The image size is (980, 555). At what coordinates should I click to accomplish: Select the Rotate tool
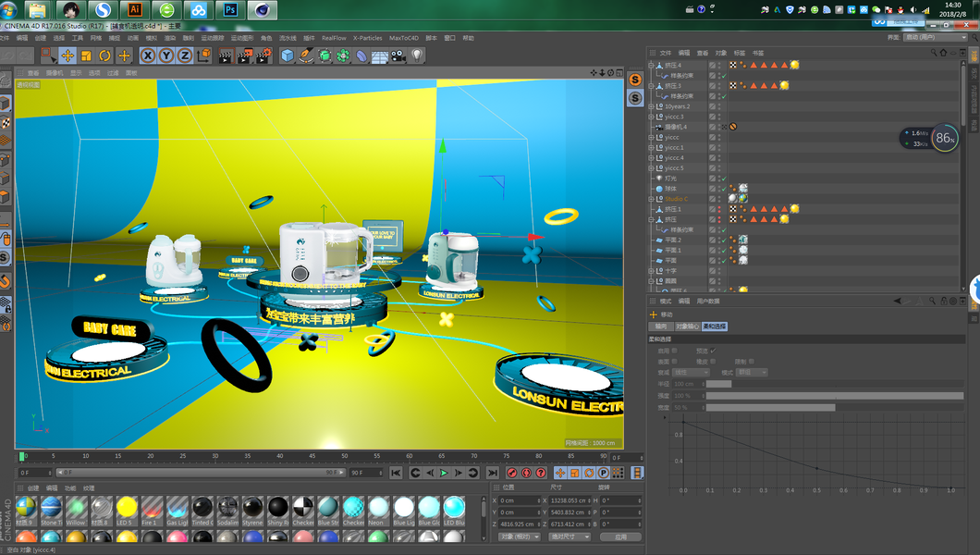coord(105,55)
